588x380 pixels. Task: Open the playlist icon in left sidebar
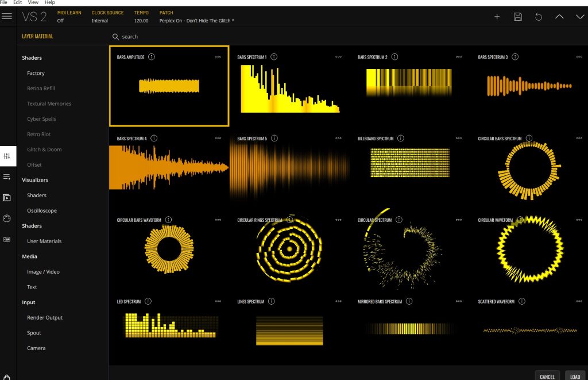[x=7, y=177]
